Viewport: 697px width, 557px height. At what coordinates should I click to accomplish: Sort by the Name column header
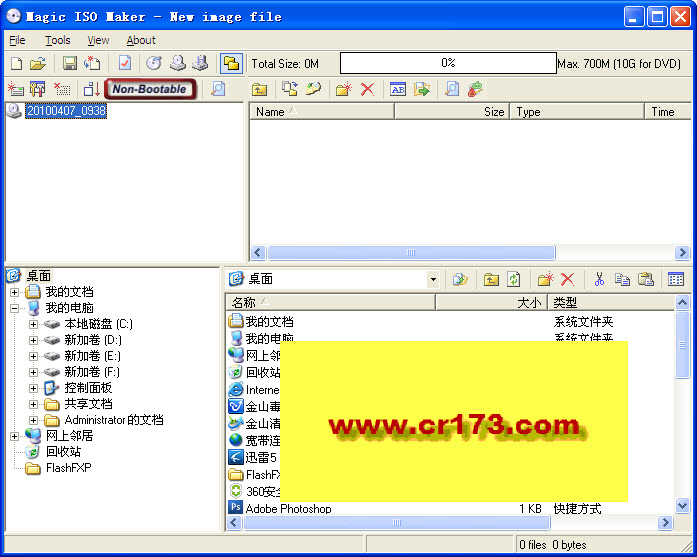click(x=321, y=112)
